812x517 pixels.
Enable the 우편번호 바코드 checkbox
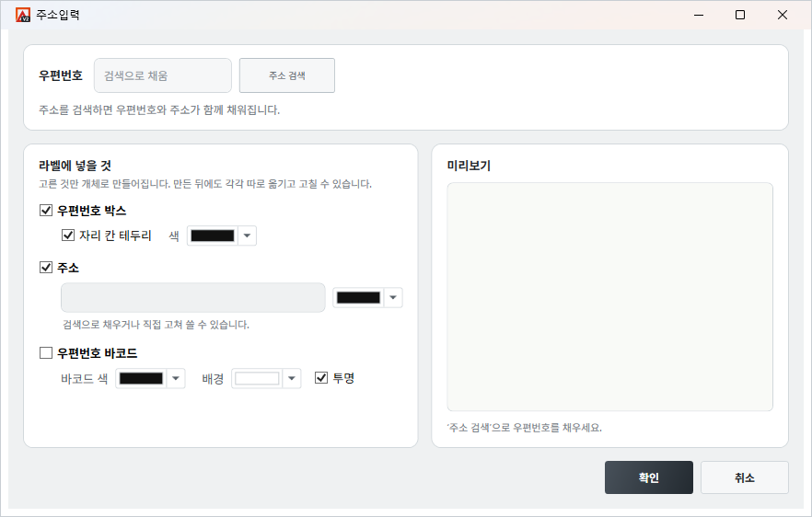pos(46,353)
